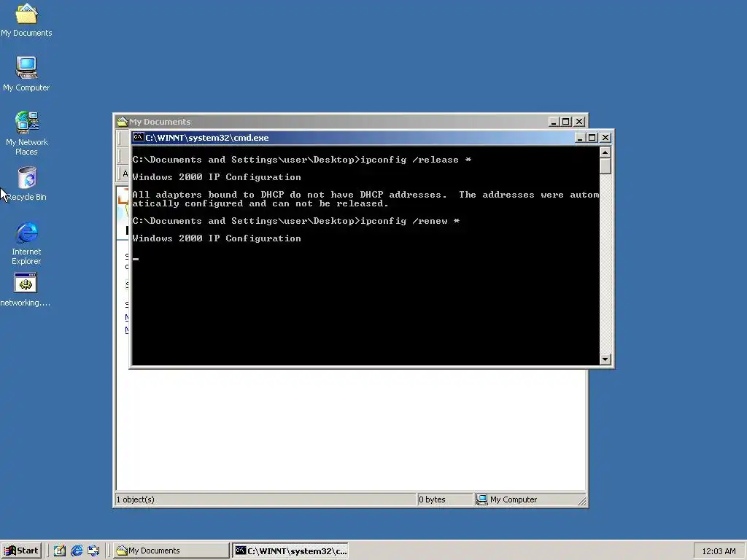This screenshot has width=747, height=560.
Task: Click '0 bytes' in the status bar
Action: tap(432, 499)
